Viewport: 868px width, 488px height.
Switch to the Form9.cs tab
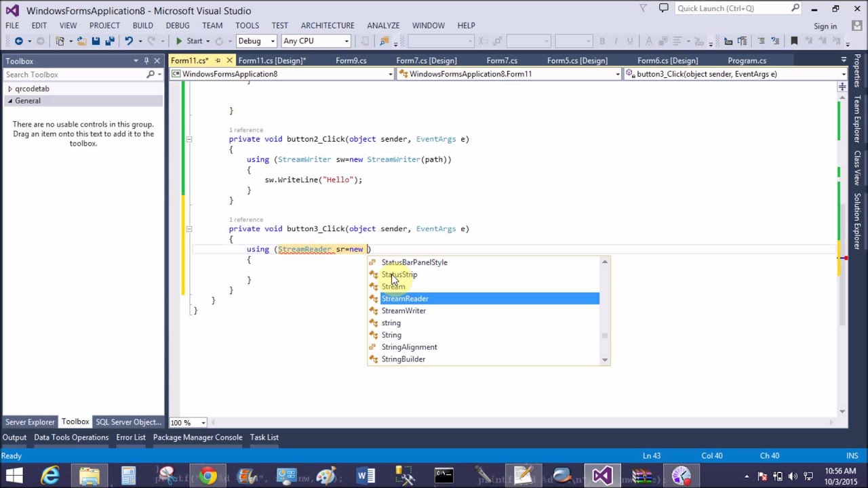click(x=351, y=60)
